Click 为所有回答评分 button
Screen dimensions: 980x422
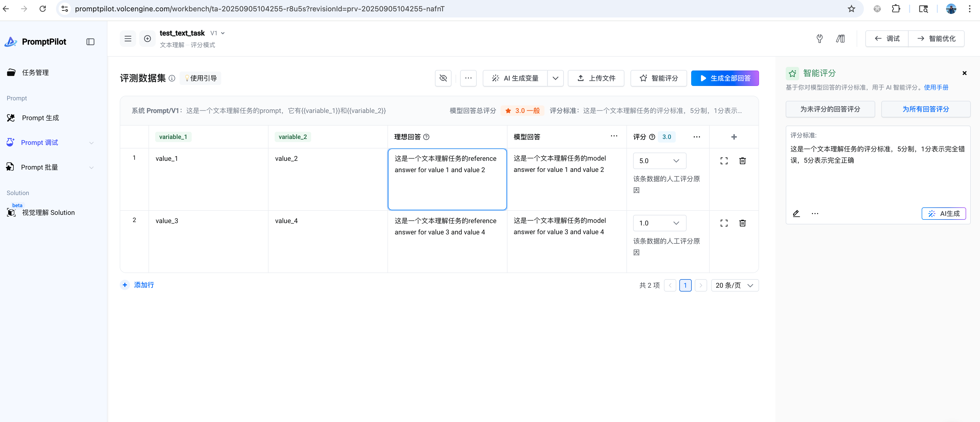click(925, 109)
